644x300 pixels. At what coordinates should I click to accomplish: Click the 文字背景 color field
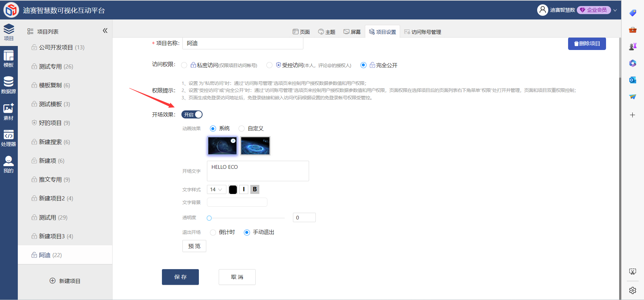237,202
